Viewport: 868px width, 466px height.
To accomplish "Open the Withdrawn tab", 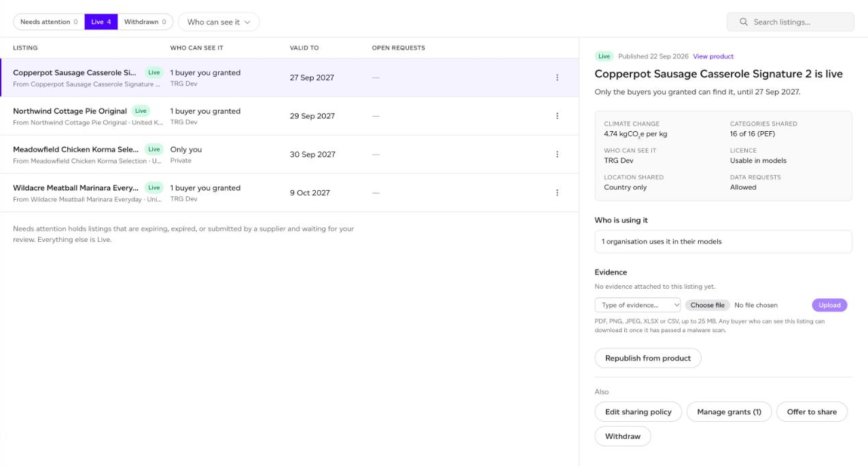I will click(145, 22).
